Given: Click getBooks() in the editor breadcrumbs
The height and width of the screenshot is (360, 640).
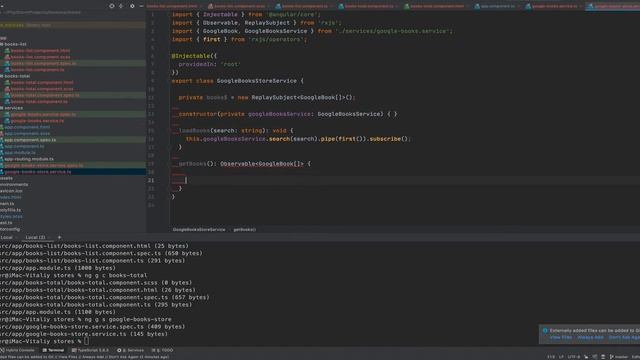Looking at the screenshot, I should [244, 230].
